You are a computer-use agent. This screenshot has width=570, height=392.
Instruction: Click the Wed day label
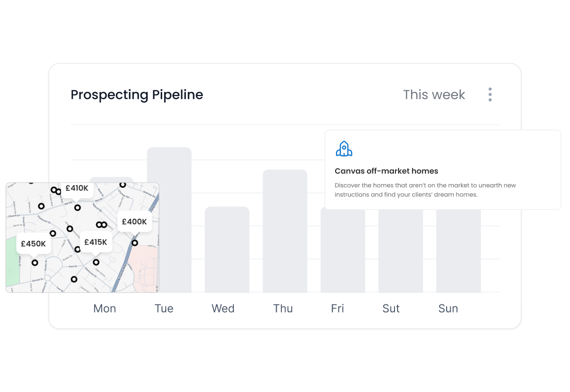click(223, 308)
